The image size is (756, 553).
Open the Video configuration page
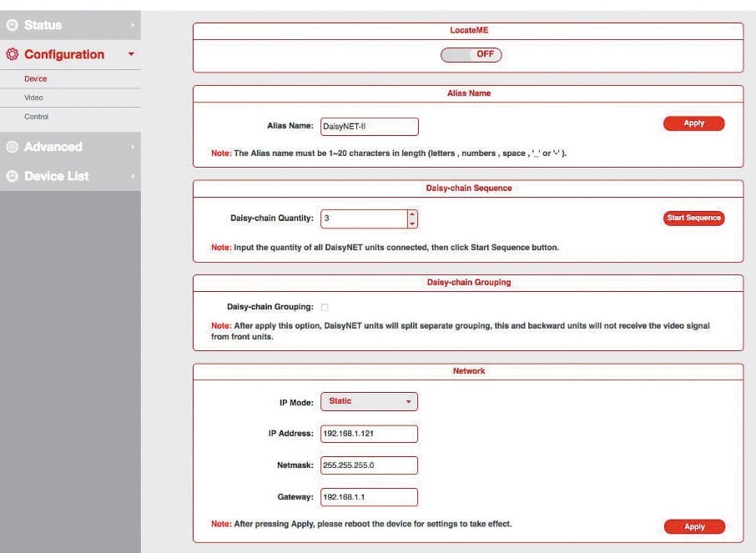(x=33, y=98)
